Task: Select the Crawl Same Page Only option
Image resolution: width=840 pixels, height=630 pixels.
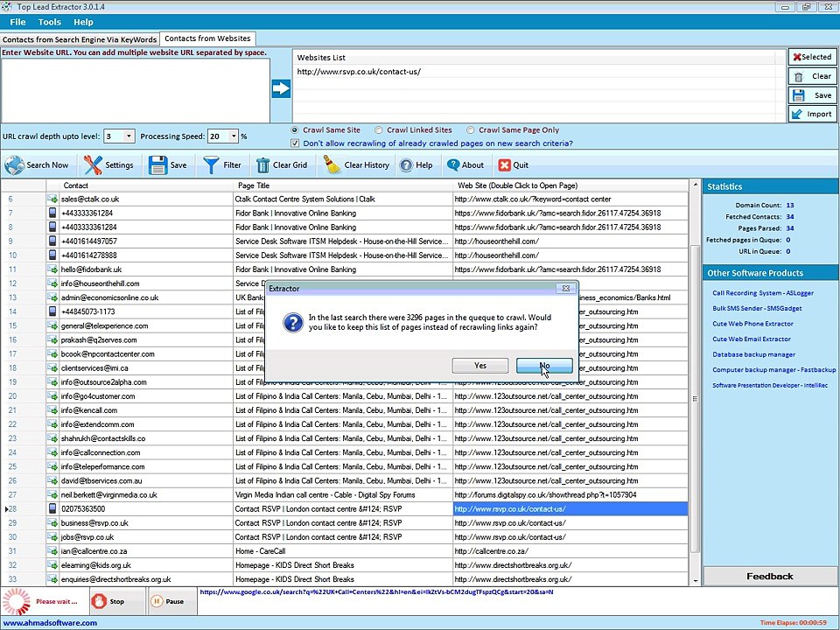Action: (x=471, y=130)
